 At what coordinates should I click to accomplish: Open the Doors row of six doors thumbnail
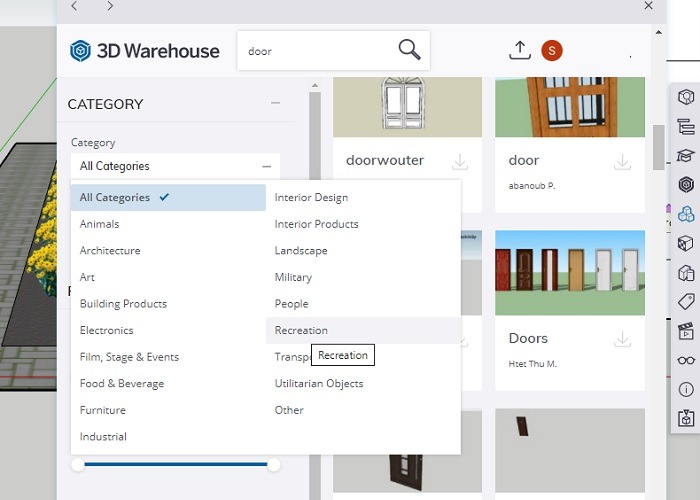point(570,272)
